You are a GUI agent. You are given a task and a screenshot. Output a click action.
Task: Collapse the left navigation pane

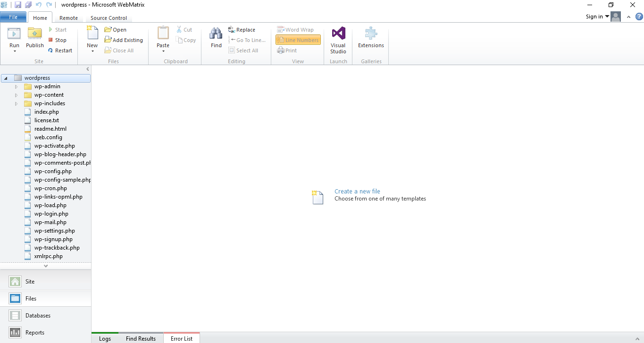click(88, 69)
